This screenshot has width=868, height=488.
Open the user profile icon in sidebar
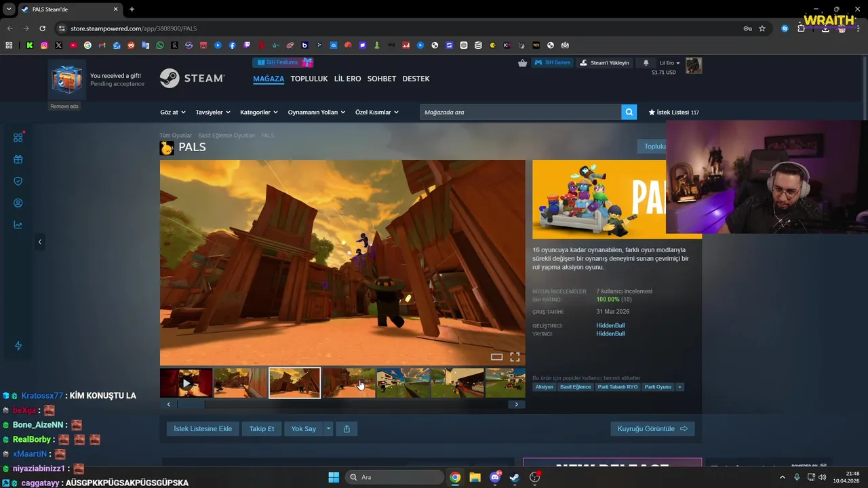[x=18, y=203]
